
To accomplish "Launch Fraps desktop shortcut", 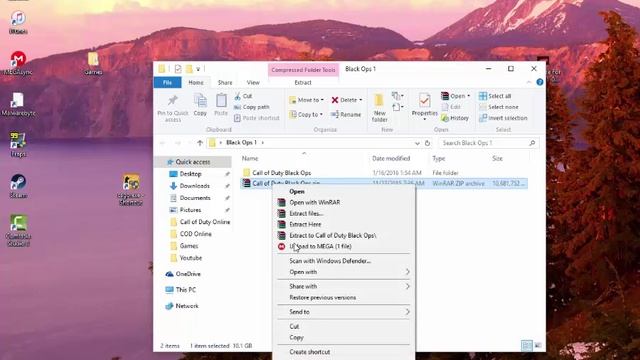I will [18, 145].
